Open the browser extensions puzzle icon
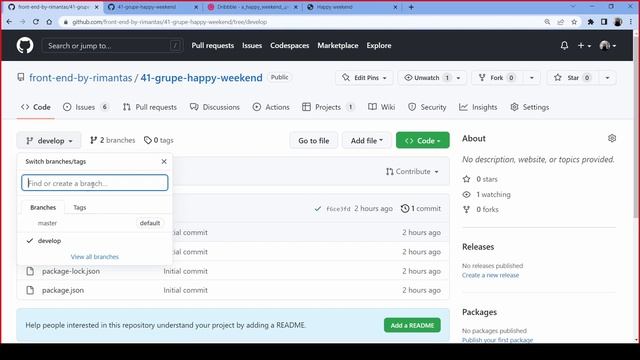Screen dimensions: 640x360 click(591, 22)
